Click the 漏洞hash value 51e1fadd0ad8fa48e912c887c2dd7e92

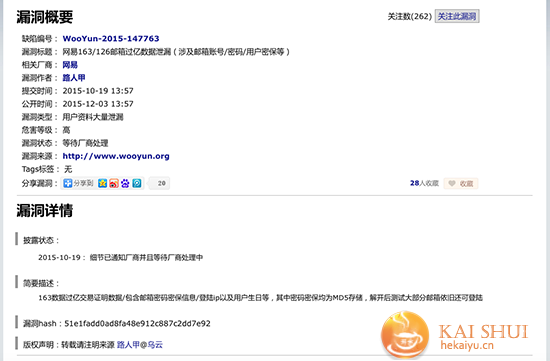point(137,323)
